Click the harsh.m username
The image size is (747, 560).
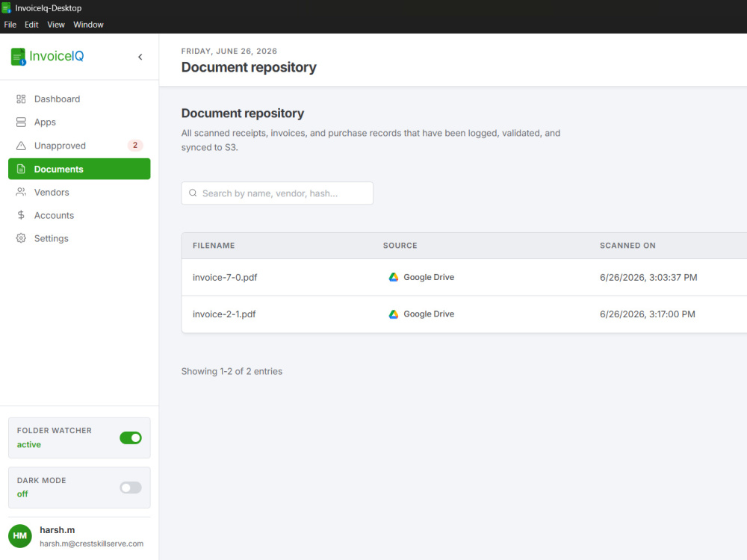coord(58,530)
